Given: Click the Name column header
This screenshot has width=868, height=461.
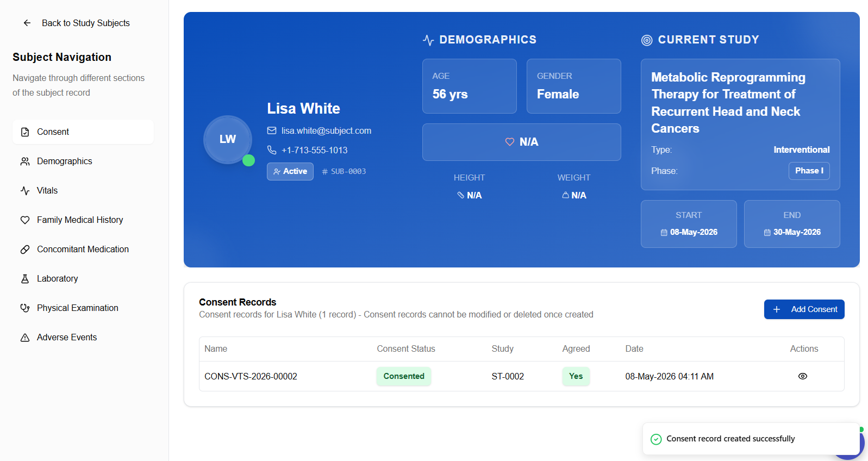Looking at the screenshot, I should click(216, 349).
